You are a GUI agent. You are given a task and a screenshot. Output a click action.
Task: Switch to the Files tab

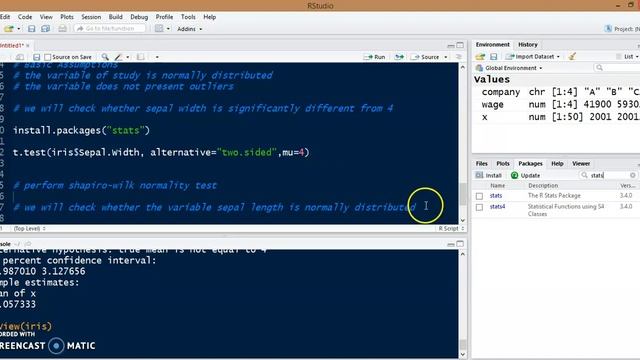(482, 163)
